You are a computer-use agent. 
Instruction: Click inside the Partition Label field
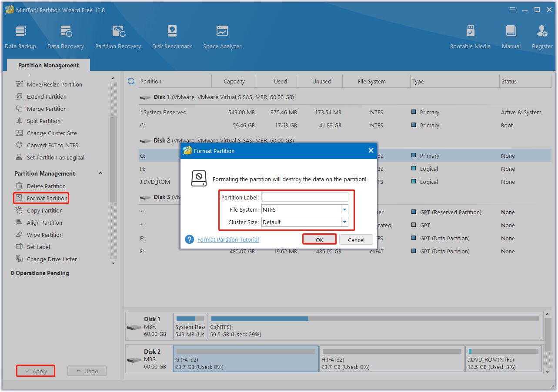(304, 196)
